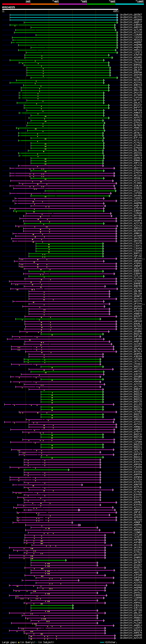146x644 pixels.
Task: Click the UniRef100_A7NTV5 hit label
Action: 131,55
